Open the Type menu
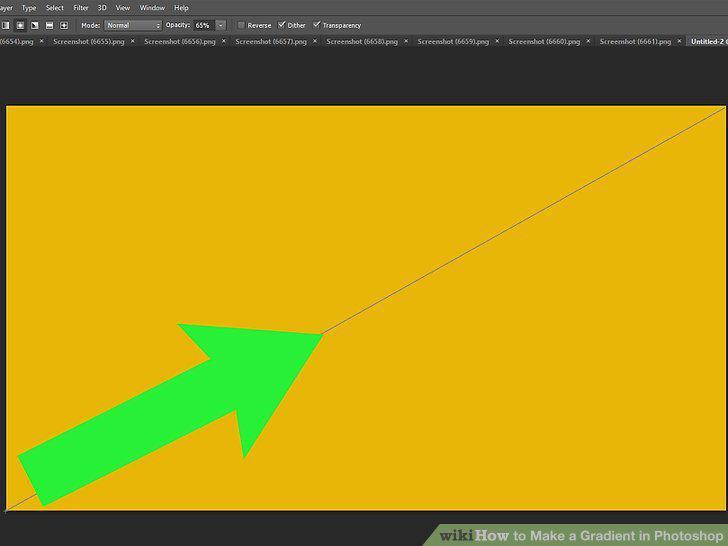The width and height of the screenshot is (728, 546). [x=29, y=8]
